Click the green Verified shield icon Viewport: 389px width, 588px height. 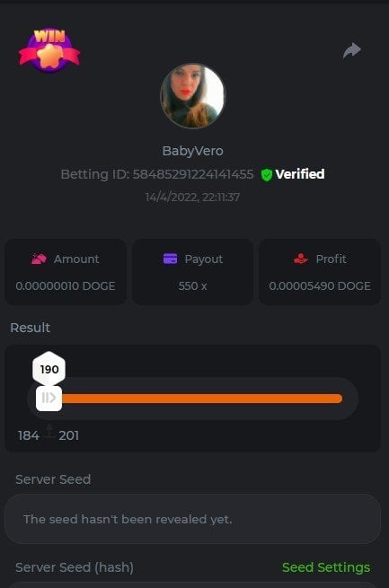(x=266, y=175)
